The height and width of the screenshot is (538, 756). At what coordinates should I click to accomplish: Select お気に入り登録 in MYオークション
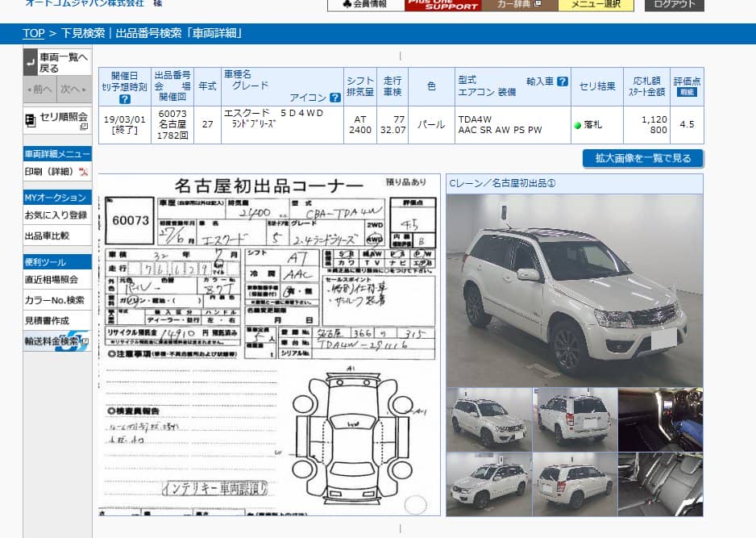57,215
